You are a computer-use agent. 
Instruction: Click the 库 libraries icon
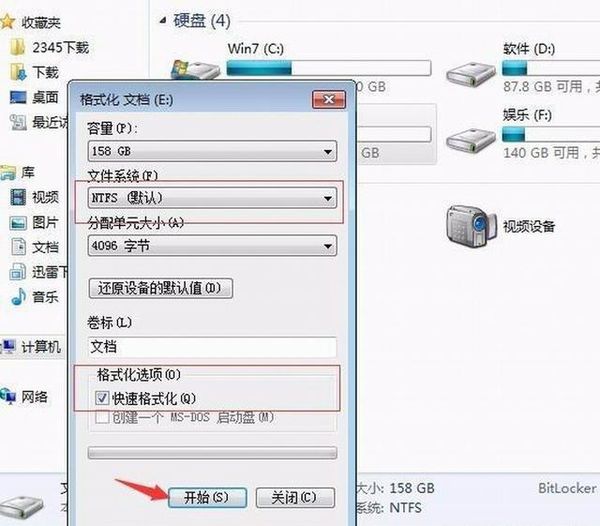pyautogui.click(x=8, y=173)
